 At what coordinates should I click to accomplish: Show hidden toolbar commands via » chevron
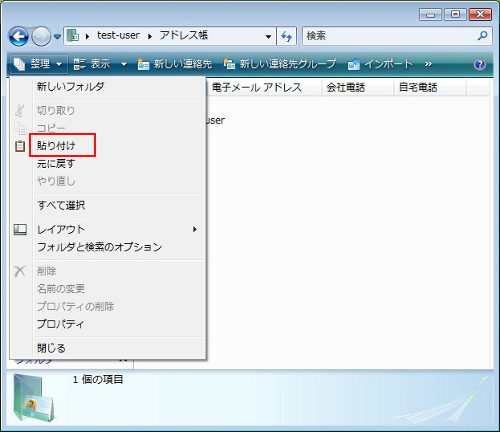(x=428, y=64)
